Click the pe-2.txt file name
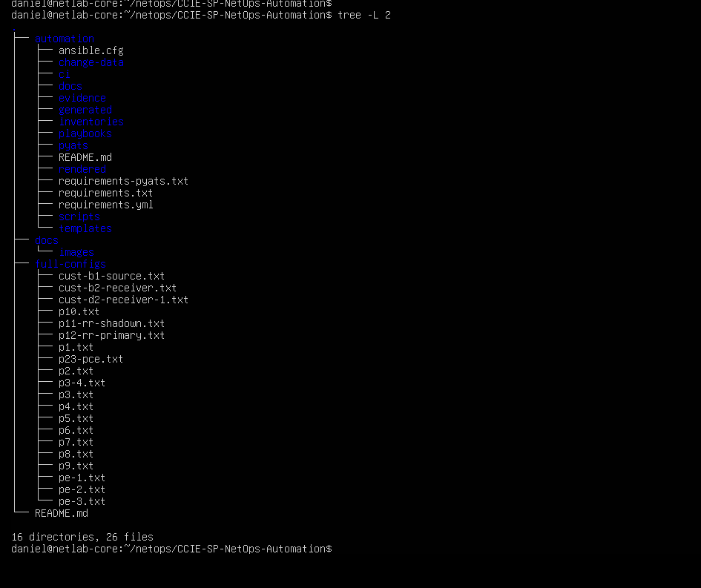701x588 pixels. [x=82, y=489]
